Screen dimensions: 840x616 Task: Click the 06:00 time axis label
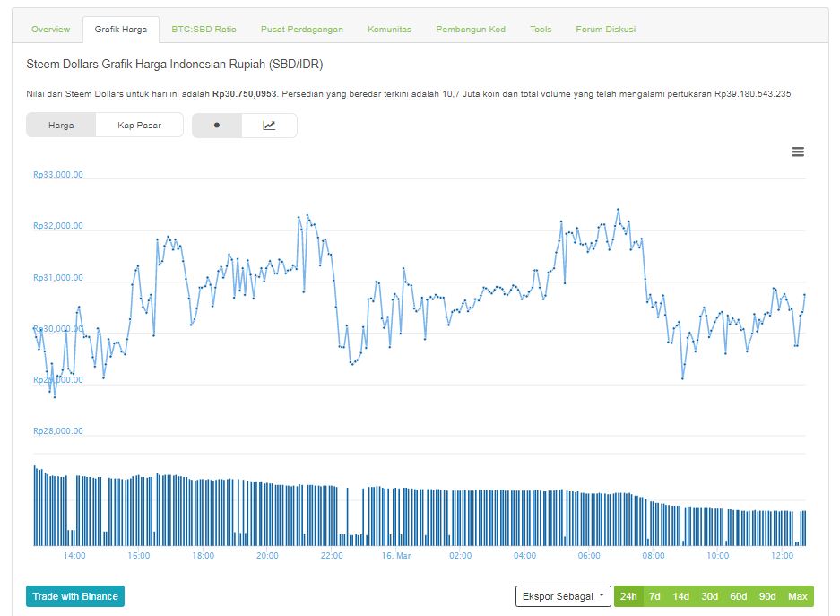coord(589,556)
